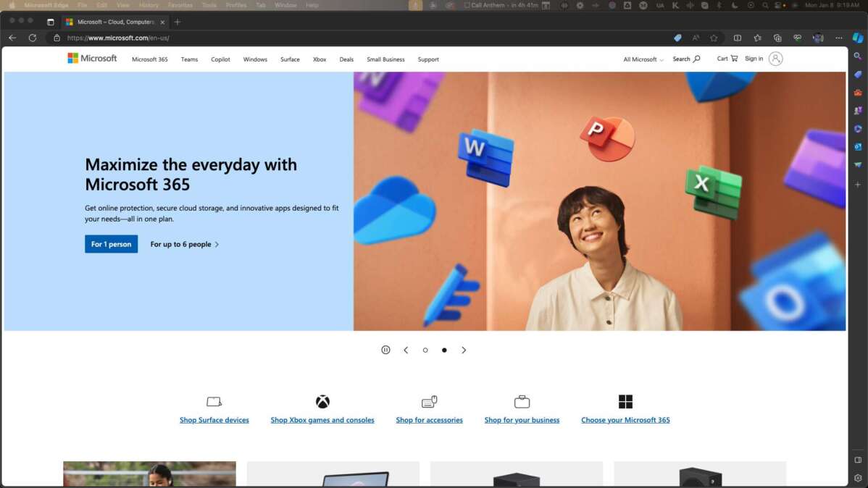Click the Microsoft logo
Viewport: 868px width, 488px height.
point(92,59)
